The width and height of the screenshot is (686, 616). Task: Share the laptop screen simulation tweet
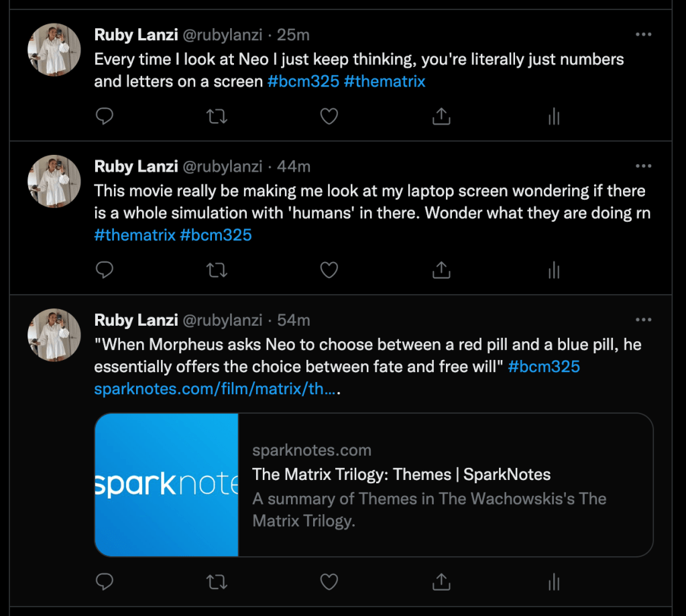441,270
